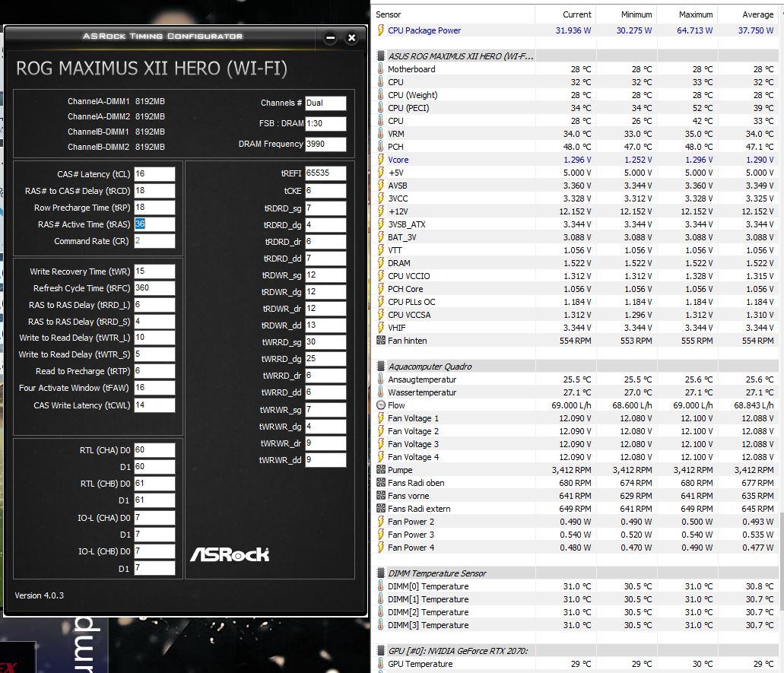Click the RAS# Active Time (tRAS) field
This screenshot has width=784, height=673.
coord(154,224)
